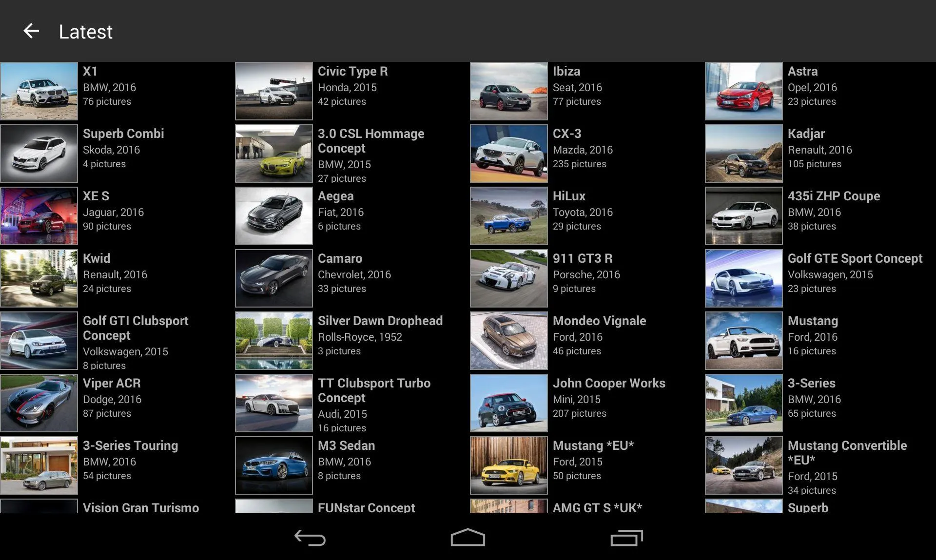Select the "Camaro" title text
Image resolution: width=936 pixels, height=560 pixels.
pos(340,258)
